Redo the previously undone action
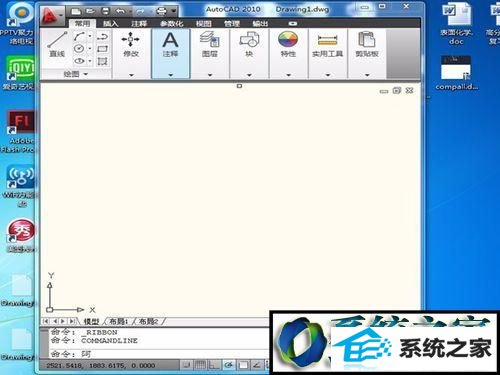This screenshot has height=375, width=500. pos(140,12)
